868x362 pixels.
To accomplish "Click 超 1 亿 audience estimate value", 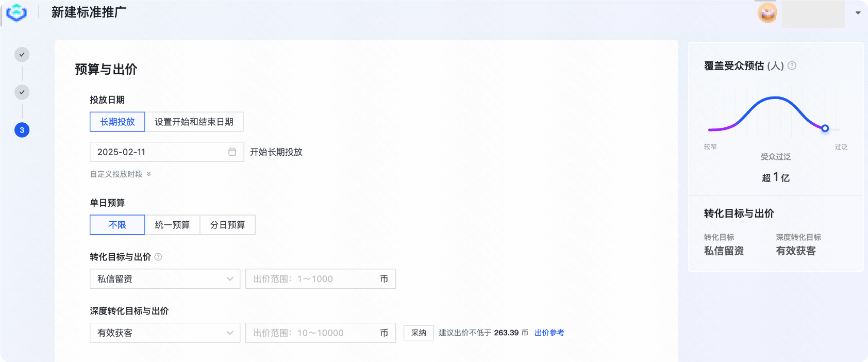I will (x=776, y=177).
